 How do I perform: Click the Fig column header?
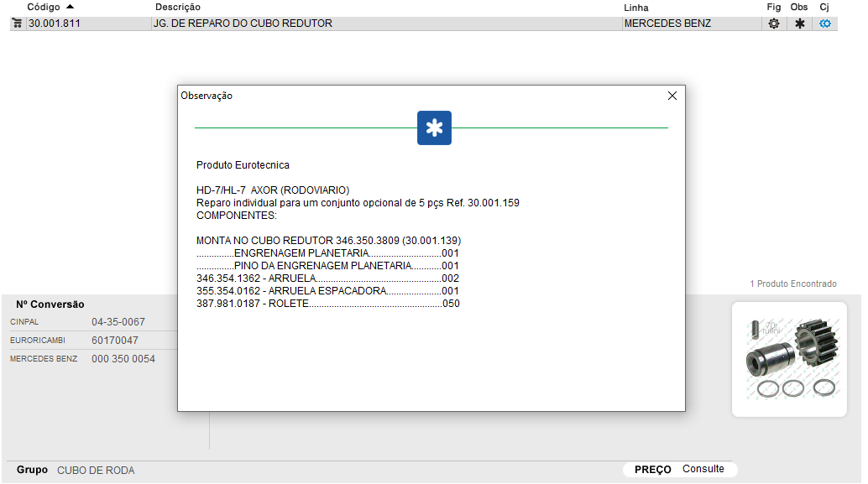coord(773,7)
